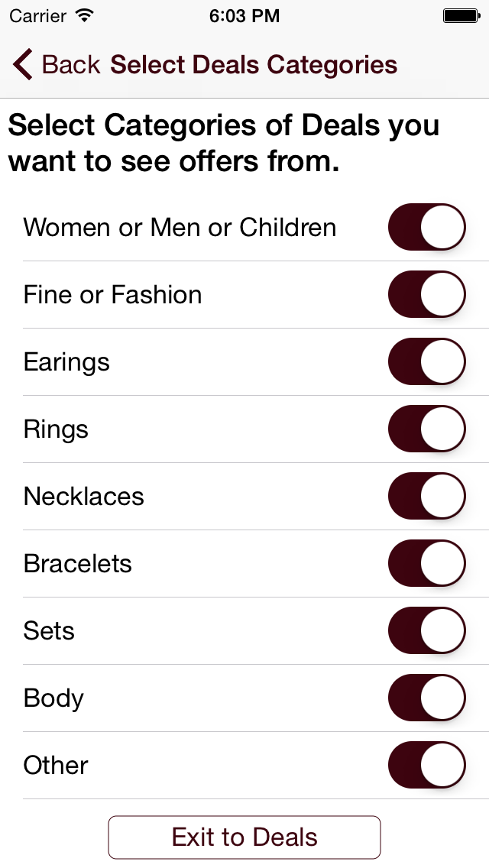
Task: Tap the battery icon in status bar
Action: click(461, 15)
